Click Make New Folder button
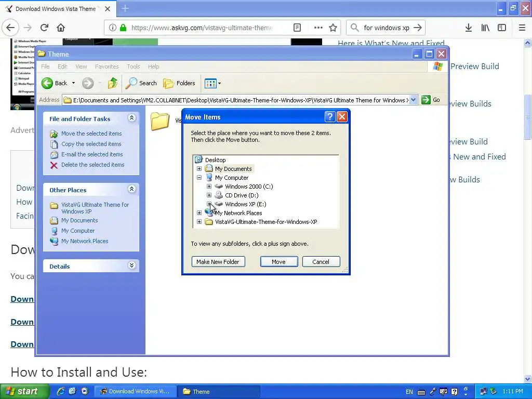 point(218,262)
